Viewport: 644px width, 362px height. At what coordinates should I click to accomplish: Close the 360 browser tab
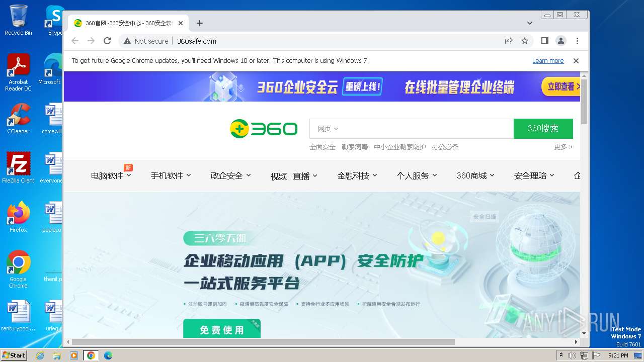[181, 23]
